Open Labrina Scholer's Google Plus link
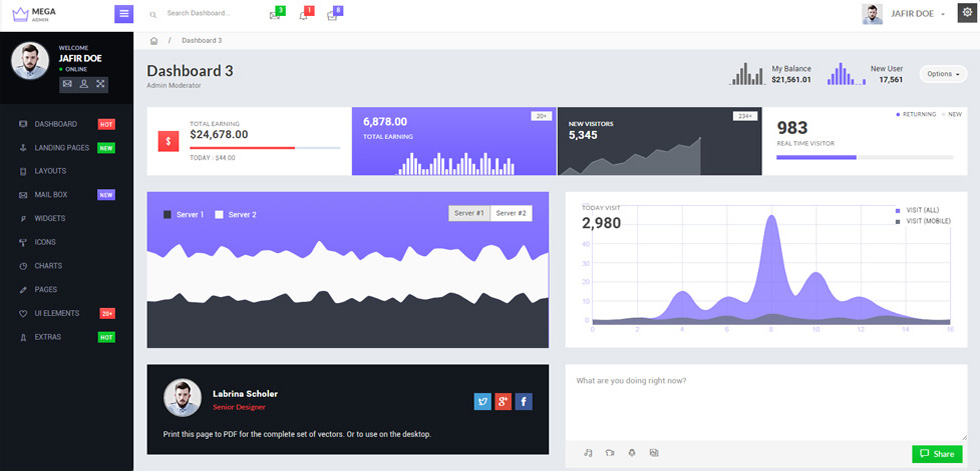Viewport: 980px width, 471px height. pos(503,401)
